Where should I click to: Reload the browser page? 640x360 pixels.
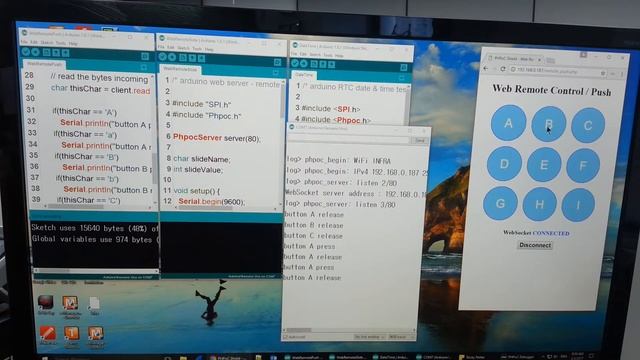click(x=503, y=69)
